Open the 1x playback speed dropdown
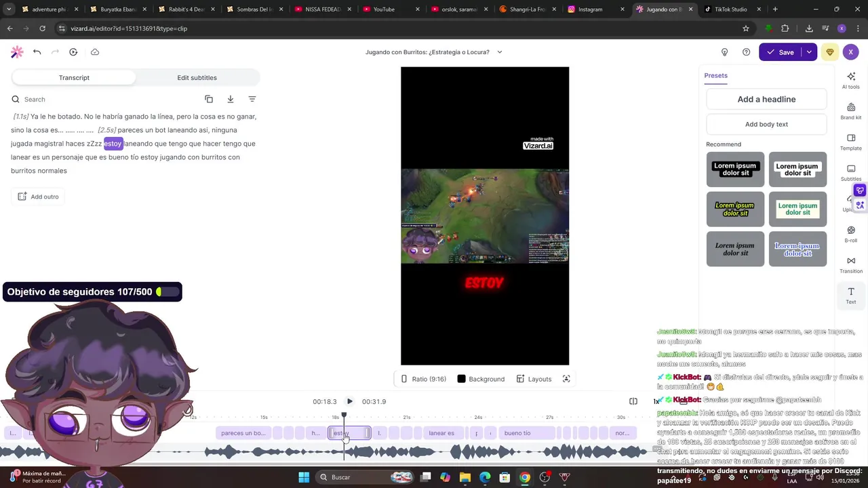Viewport: 868px width, 488px height. pos(656,401)
